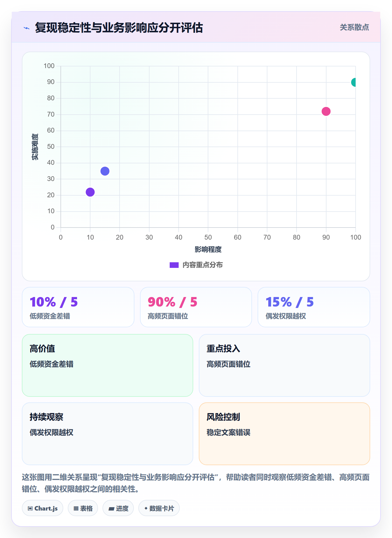Select the 表格 tag
Screen dimensions: 392x538
pyautogui.click(x=83, y=508)
